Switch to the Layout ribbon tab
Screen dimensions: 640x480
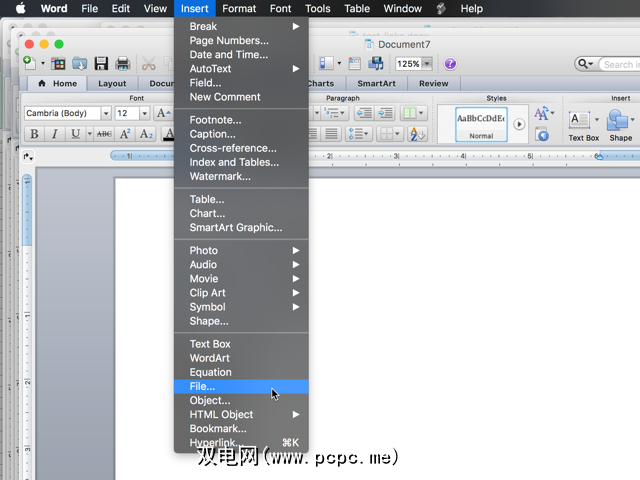coord(112,83)
